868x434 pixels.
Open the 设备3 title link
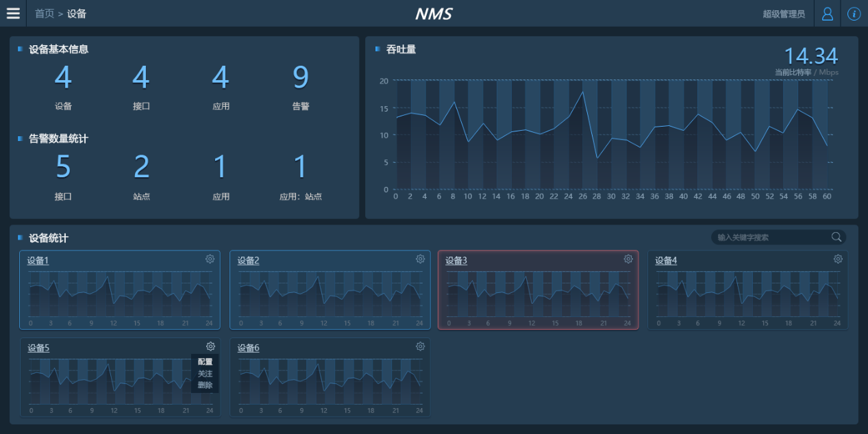[456, 261]
